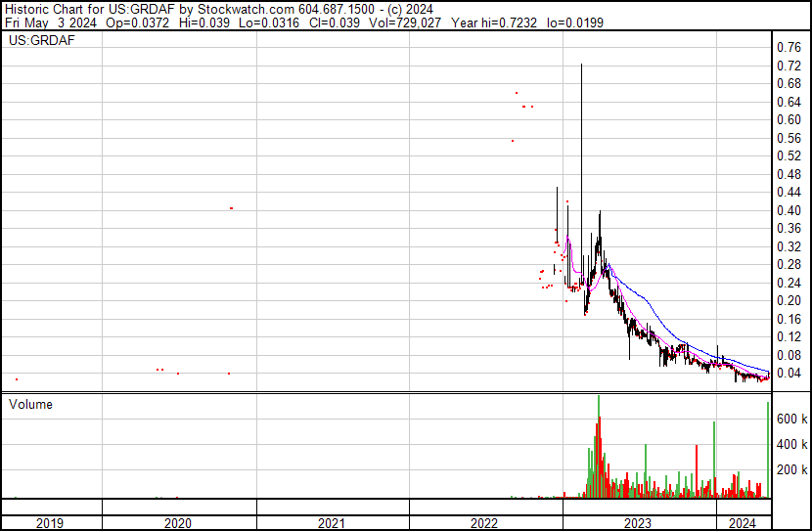The image size is (812, 531).
Task: Click the isolated red dot near 0.40 in 2020
Action: pyautogui.click(x=231, y=207)
